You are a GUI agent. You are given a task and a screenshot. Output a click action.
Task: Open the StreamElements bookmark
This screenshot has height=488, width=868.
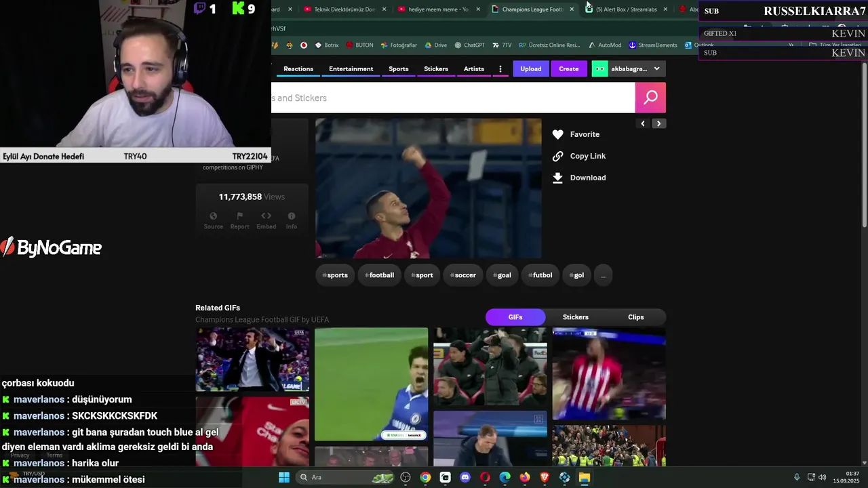click(653, 45)
